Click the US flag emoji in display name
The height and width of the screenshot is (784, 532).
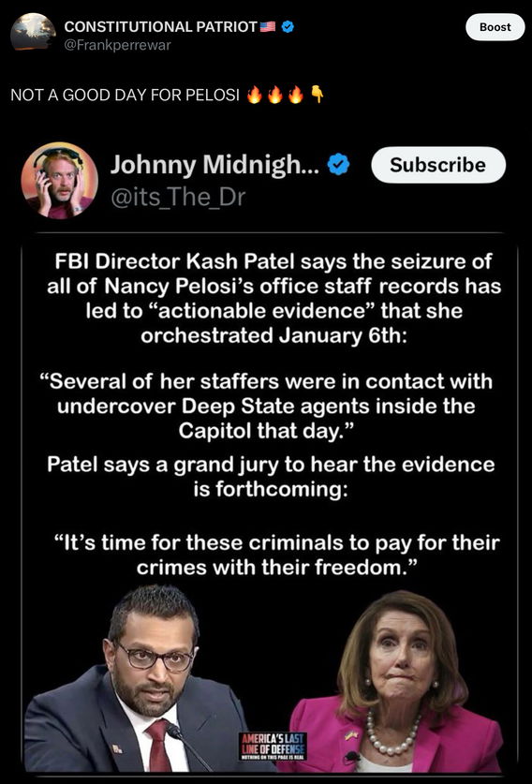[x=268, y=26]
